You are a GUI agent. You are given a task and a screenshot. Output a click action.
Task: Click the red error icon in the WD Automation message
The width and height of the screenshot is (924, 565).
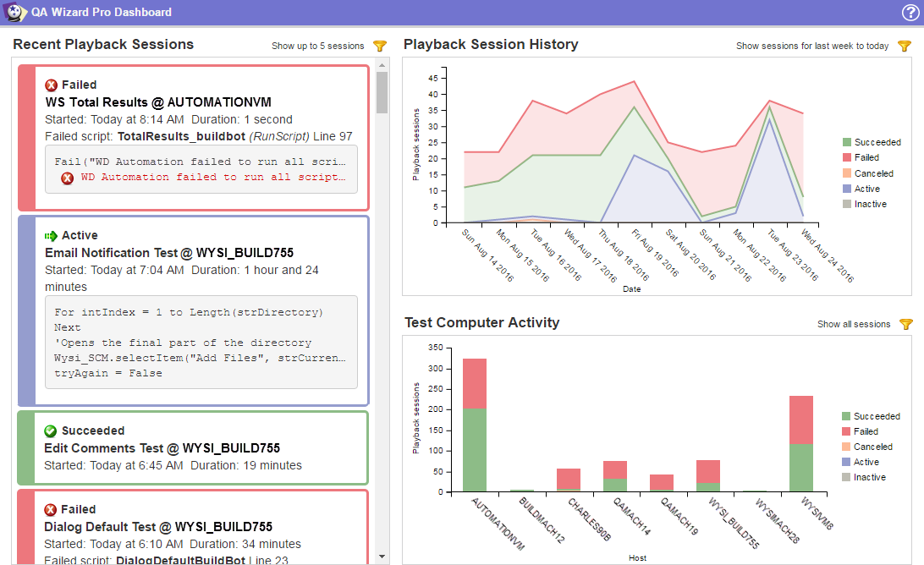(x=68, y=178)
